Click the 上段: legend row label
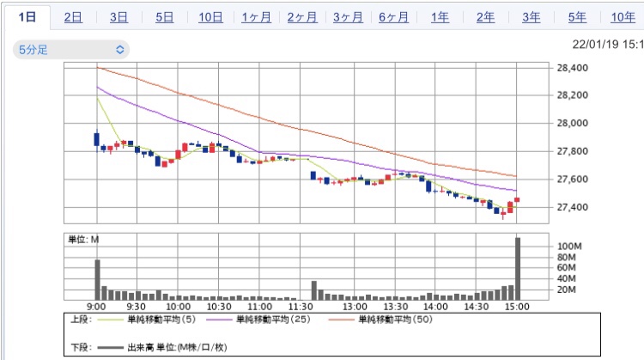The image size is (644, 360). pos(81,320)
